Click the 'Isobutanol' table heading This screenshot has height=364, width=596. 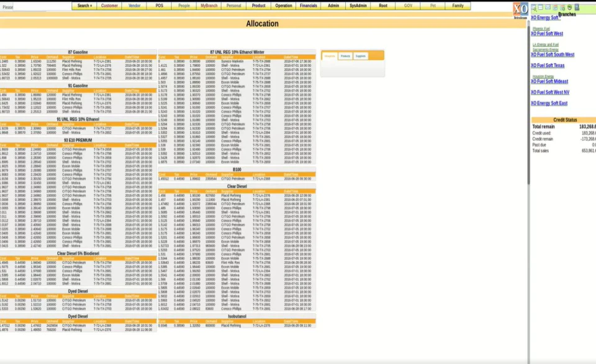coord(237,316)
